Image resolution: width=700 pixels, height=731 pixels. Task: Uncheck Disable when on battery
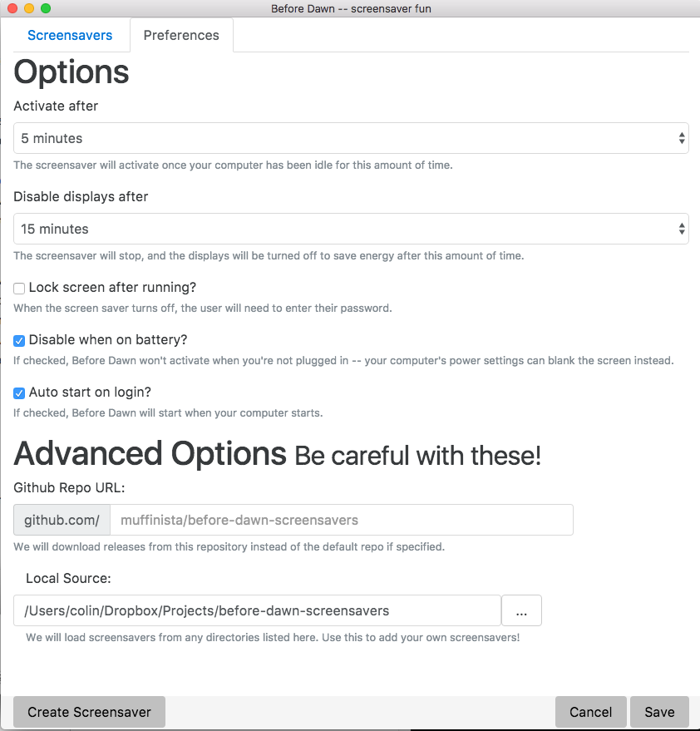pyautogui.click(x=19, y=341)
